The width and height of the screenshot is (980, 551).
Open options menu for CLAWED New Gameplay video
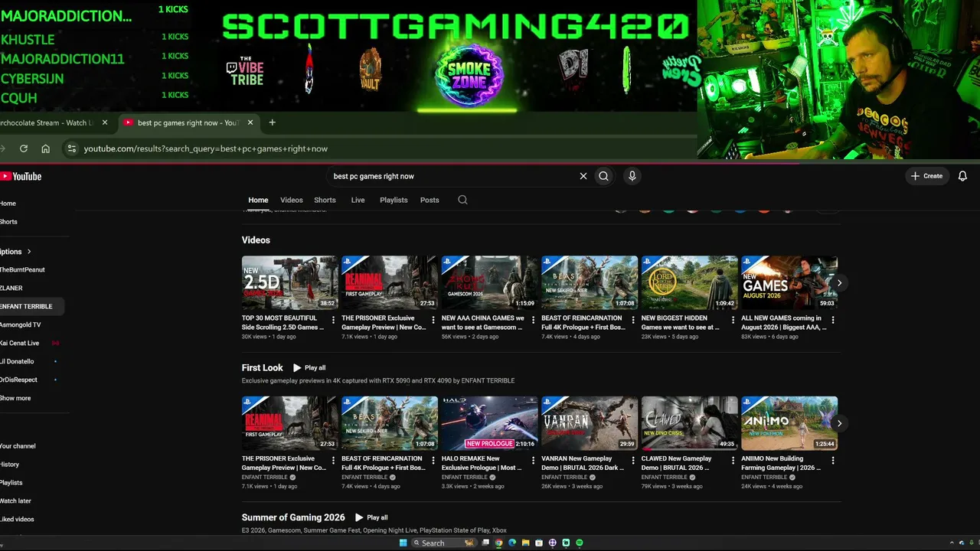point(733,461)
